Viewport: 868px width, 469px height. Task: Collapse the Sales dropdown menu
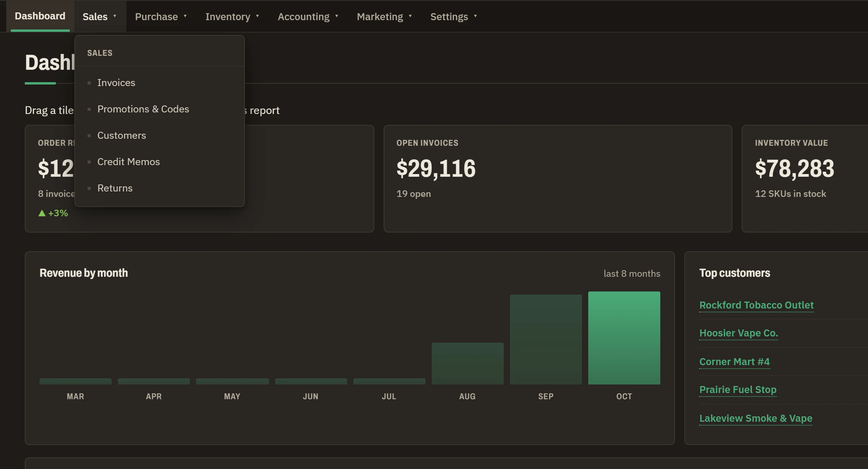pyautogui.click(x=100, y=16)
